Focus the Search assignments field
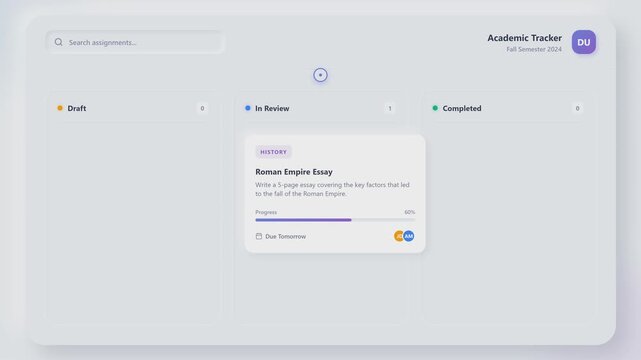The image size is (641, 360). tap(135, 42)
